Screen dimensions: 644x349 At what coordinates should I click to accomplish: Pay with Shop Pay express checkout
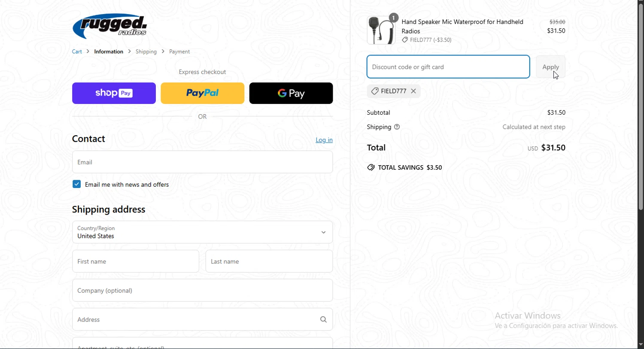tap(114, 93)
